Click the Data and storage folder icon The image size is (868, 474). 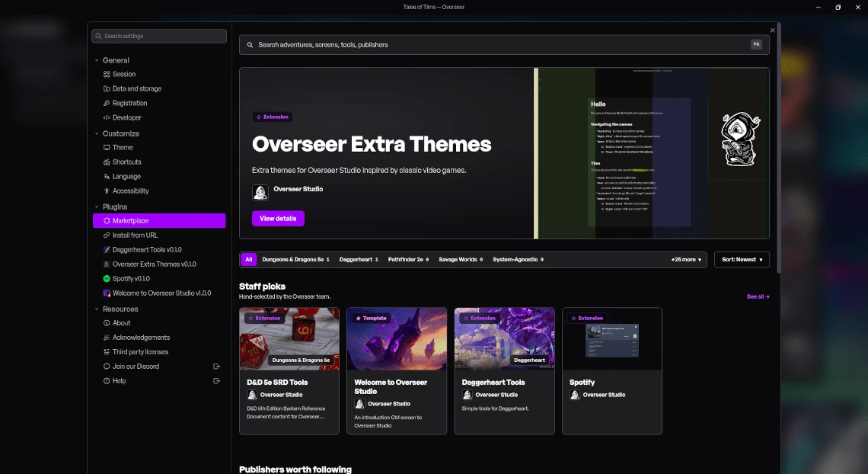click(107, 88)
